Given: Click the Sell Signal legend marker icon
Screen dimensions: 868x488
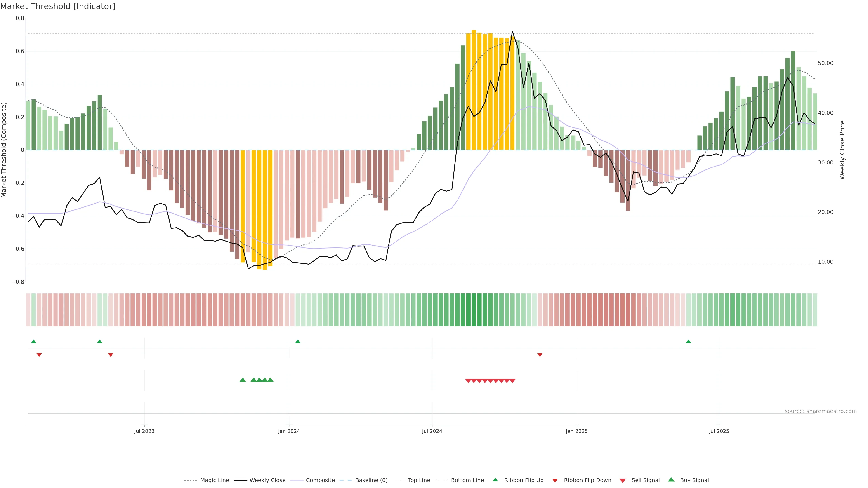Looking at the screenshot, I should coord(623,481).
